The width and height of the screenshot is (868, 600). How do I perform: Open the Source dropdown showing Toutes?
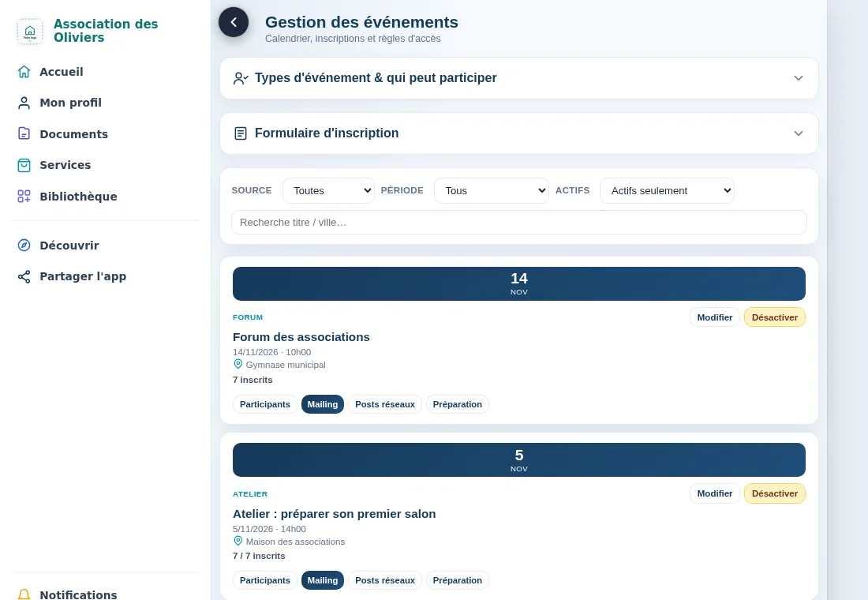click(328, 190)
